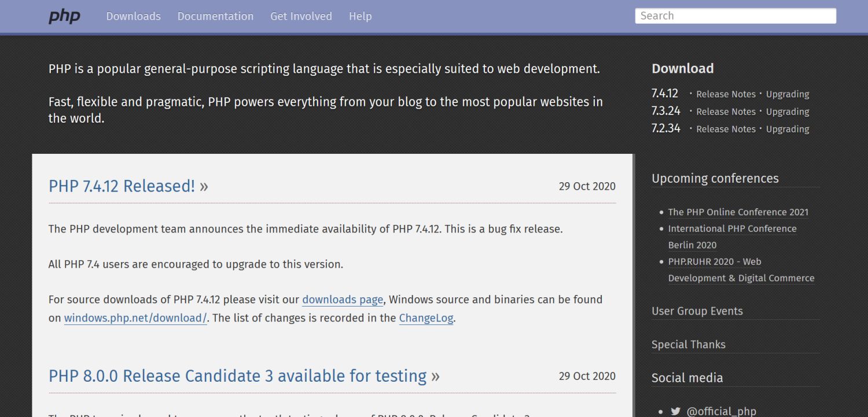868x417 pixels.
Task: Click the User Group Events link
Action: point(697,311)
